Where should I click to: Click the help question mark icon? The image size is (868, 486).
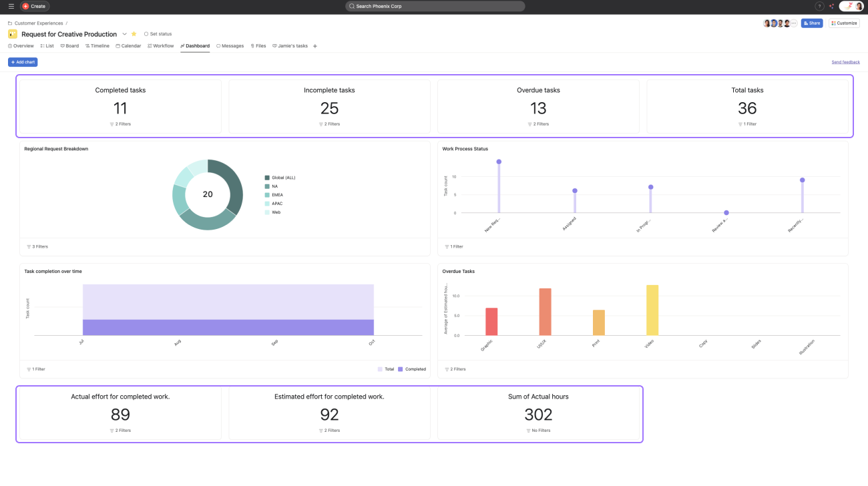click(x=819, y=6)
